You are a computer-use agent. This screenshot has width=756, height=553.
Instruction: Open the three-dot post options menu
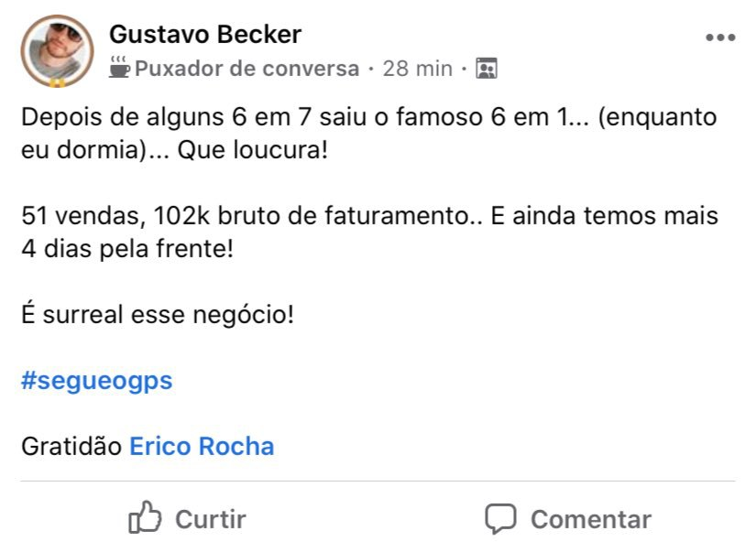click(720, 38)
